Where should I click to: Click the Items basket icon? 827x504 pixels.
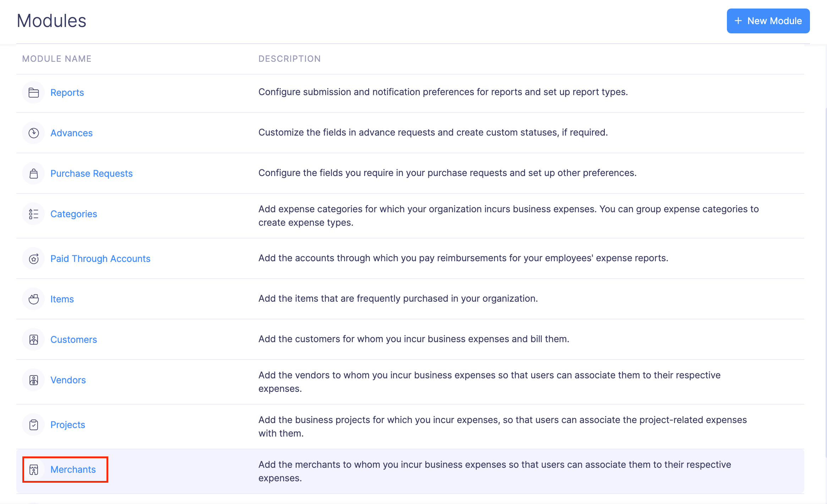tap(34, 299)
